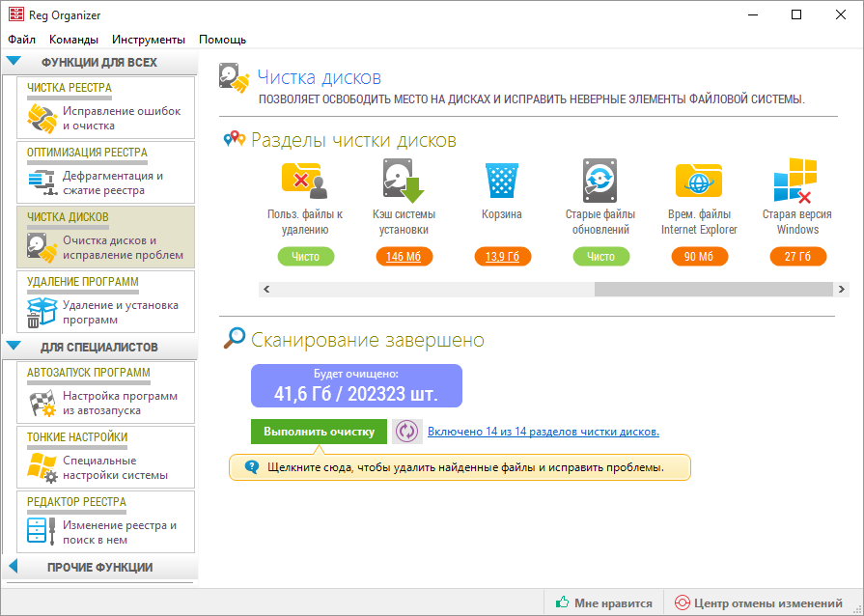Click the Польз. файлы к удалению folder icon
The width and height of the screenshot is (864, 616).
[x=305, y=181]
